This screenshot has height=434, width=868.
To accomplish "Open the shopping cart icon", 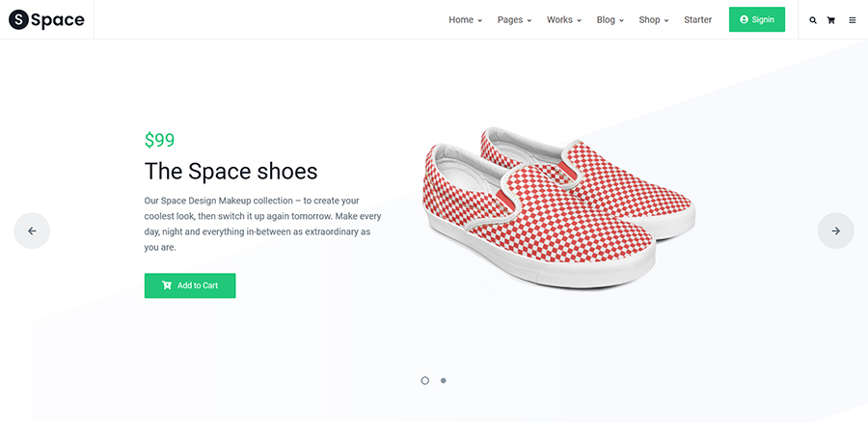I will point(831,20).
